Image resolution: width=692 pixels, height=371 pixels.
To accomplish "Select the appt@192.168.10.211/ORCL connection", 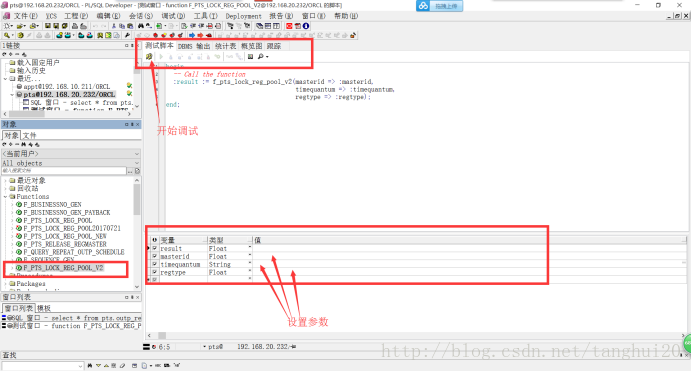I will [66, 86].
